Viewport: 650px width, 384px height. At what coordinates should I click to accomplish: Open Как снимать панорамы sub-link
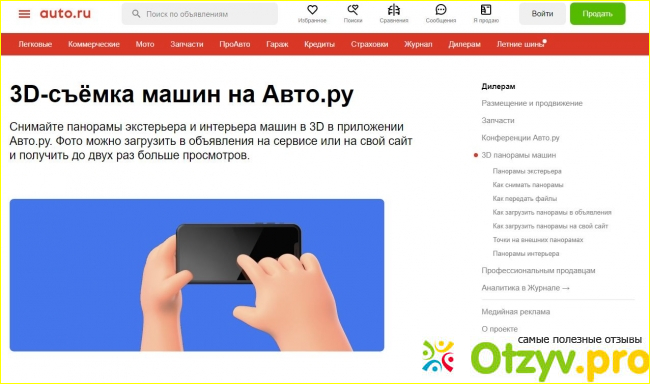(x=528, y=185)
